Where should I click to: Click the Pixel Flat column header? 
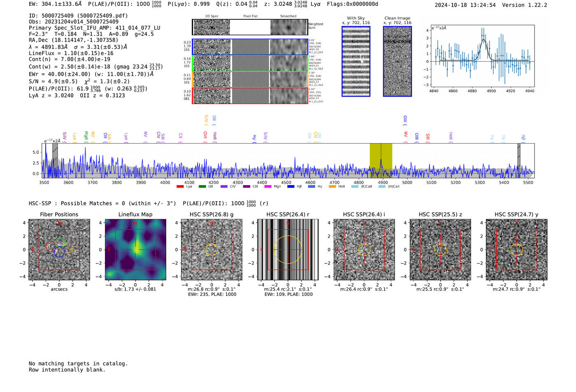point(250,16)
